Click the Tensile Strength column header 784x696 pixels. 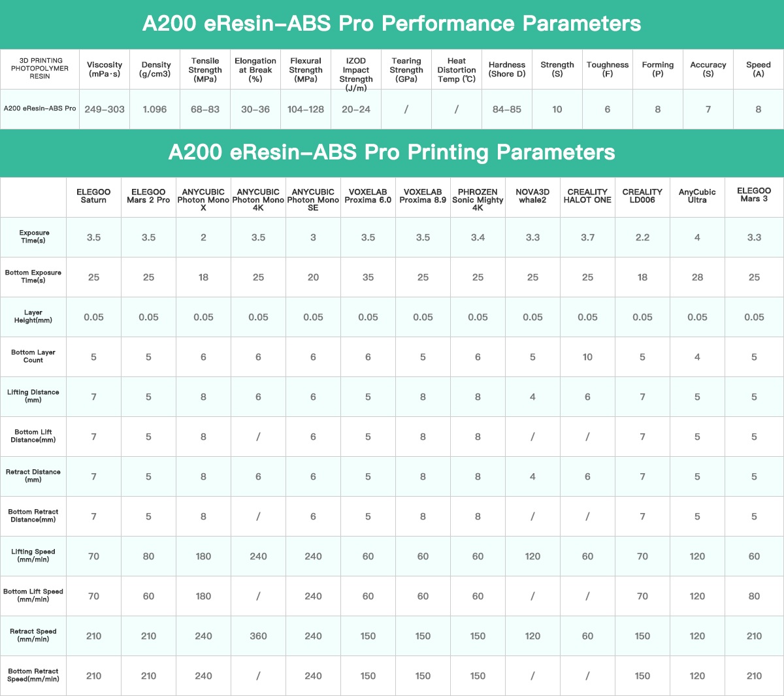coord(205,69)
